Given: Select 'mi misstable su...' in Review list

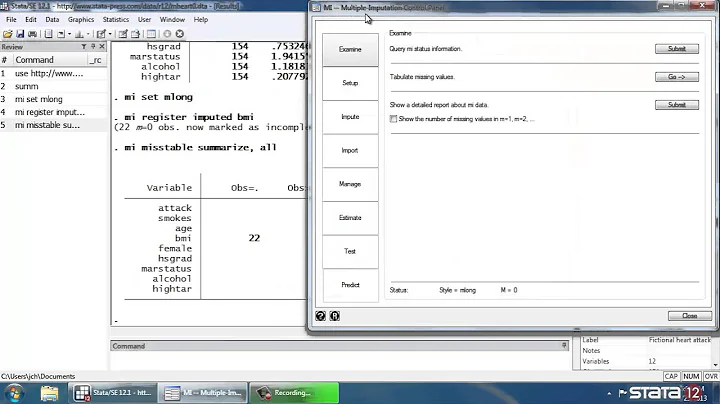Looking at the screenshot, I should (53, 125).
